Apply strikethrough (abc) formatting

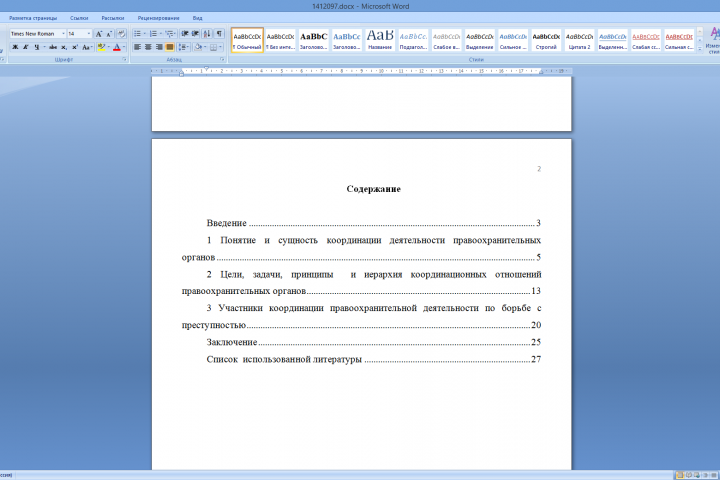click(53, 47)
